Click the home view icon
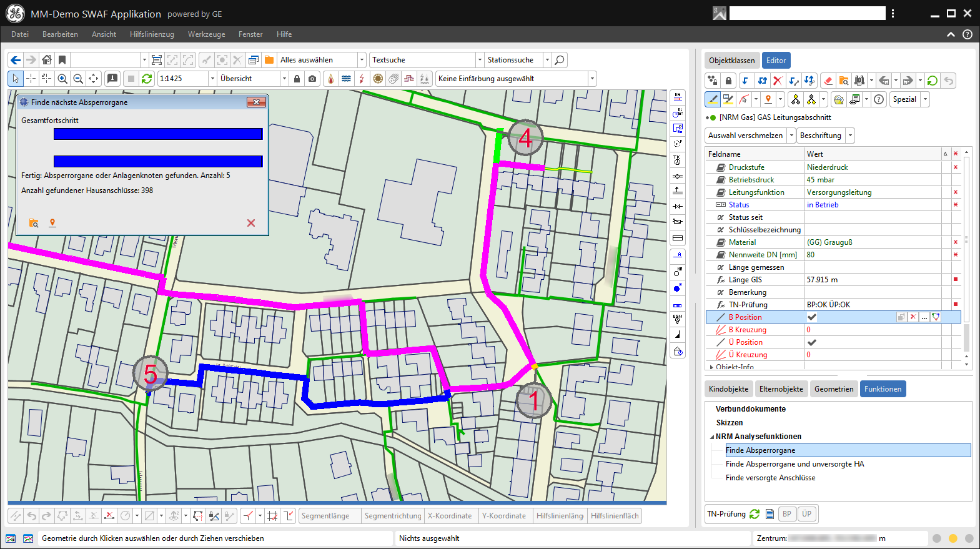The image size is (980, 549). pos(47,60)
